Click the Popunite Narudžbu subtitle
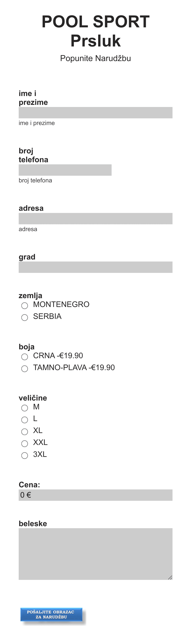 click(95, 58)
